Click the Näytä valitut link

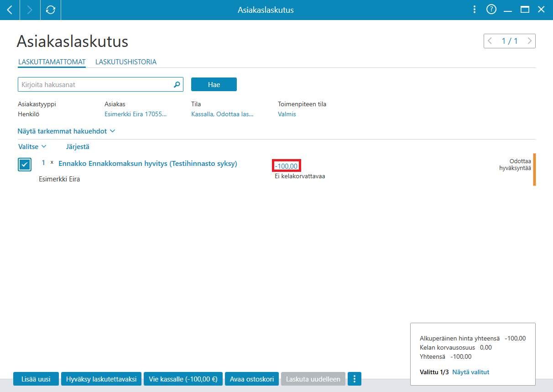coord(471,372)
